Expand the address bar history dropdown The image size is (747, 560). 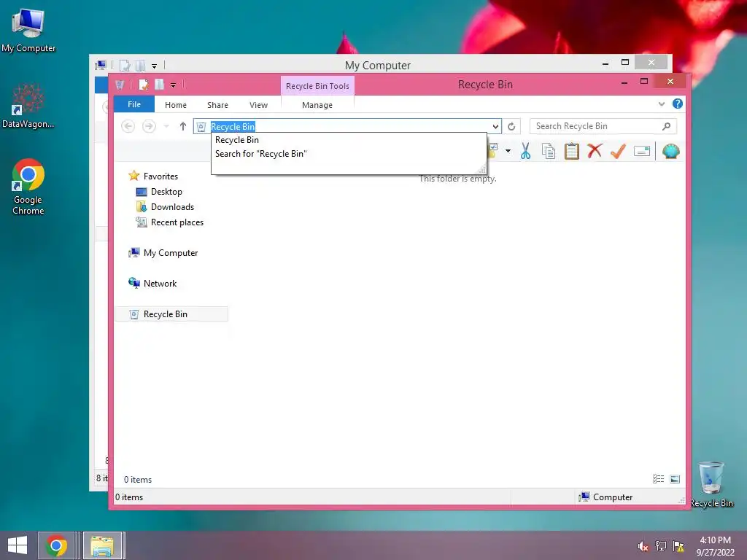tap(495, 126)
